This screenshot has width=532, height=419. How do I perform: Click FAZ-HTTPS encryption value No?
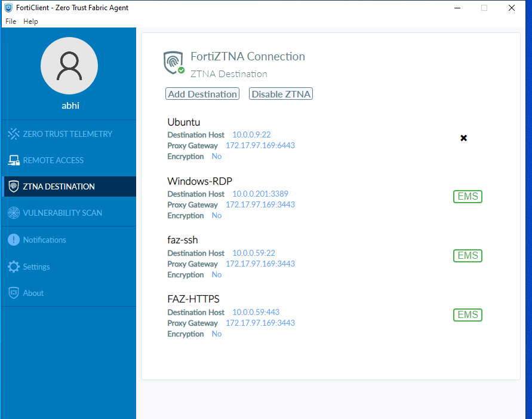click(x=217, y=334)
